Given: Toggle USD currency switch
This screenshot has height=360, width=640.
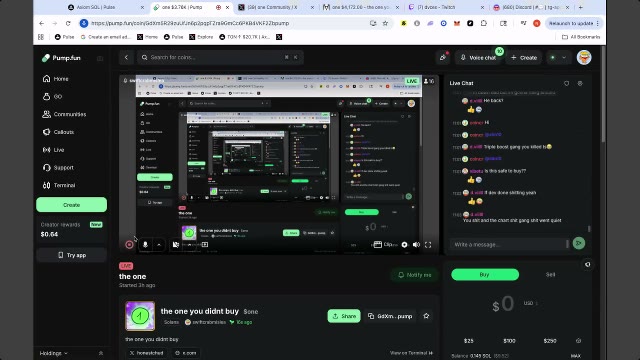Looking at the screenshot, I should click(531, 303).
